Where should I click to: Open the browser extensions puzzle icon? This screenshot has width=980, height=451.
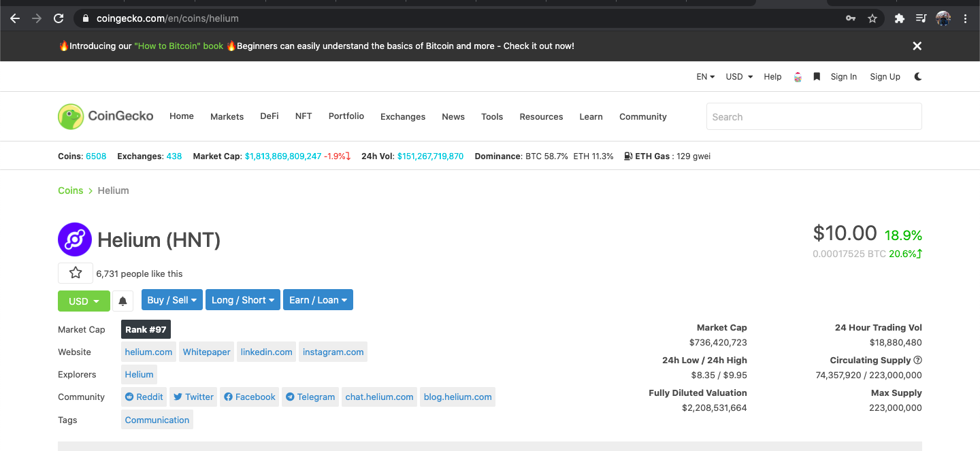click(900, 18)
